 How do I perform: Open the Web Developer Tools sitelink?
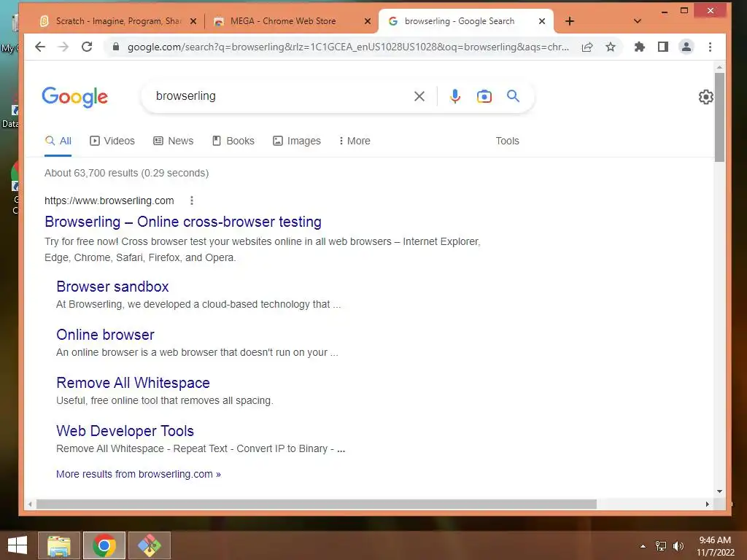[x=125, y=431]
